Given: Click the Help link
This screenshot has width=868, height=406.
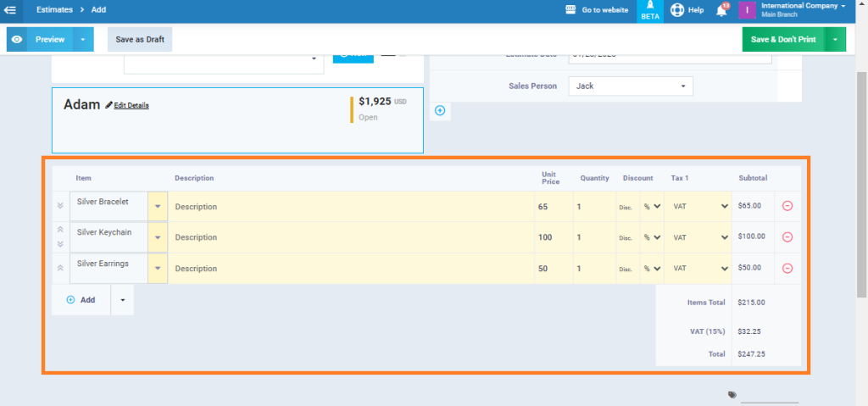Looking at the screenshot, I should tap(696, 10).
